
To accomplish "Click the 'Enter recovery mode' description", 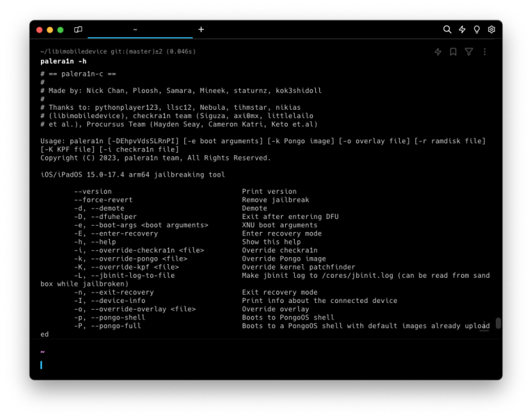I will tap(282, 233).
